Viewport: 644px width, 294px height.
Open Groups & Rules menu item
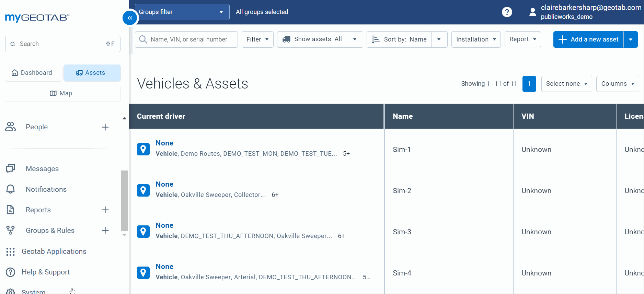click(x=50, y=230)
